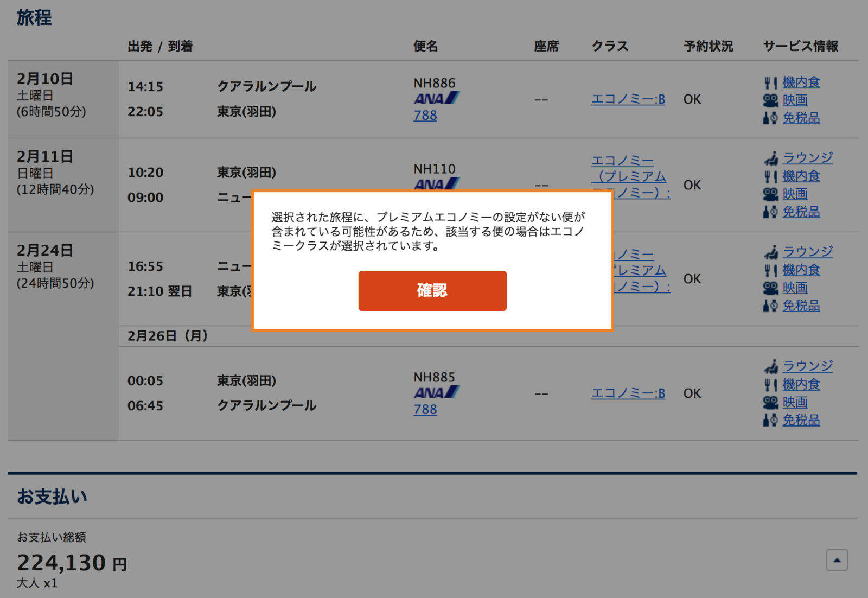Viewport: 868px width, 598px height.
Task: Click the lounge seat icon in 2月24日 row
Action: coord(771,252)
